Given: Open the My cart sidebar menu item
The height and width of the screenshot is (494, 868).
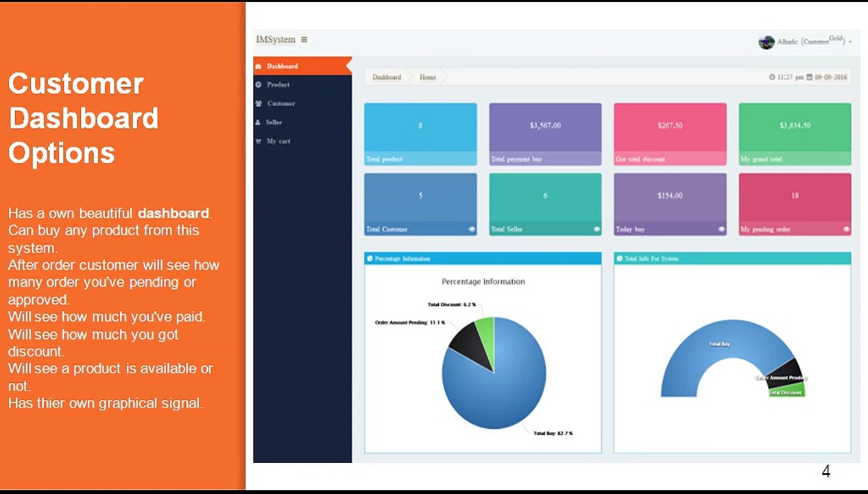Looking at the screenshot, I should pyautogui.click(x=302, y=141).
